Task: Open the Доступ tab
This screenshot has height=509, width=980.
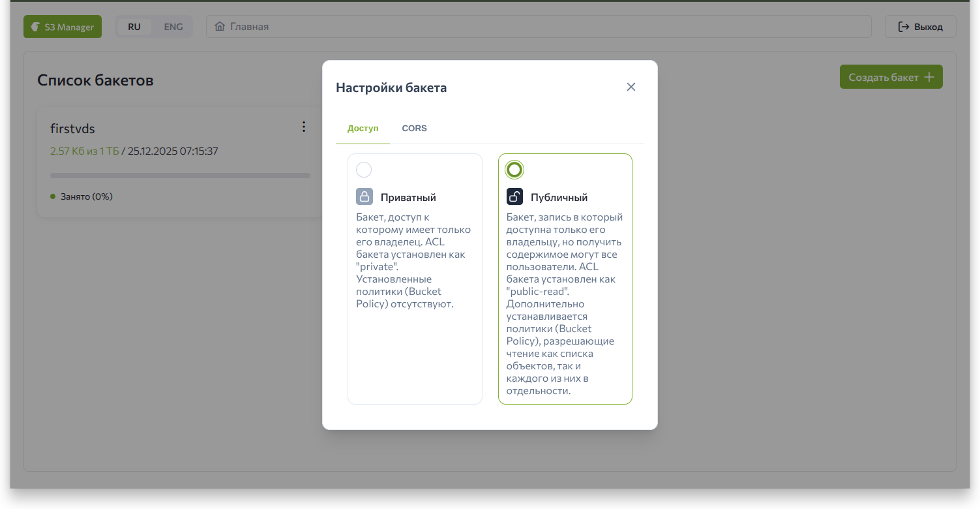Action: coord(363,129)
